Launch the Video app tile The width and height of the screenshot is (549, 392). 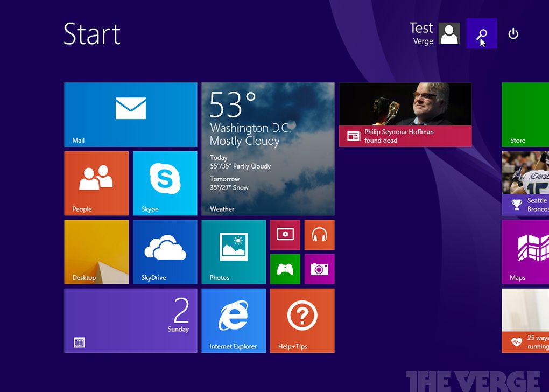pyautogui.click(x=285, y=235)
